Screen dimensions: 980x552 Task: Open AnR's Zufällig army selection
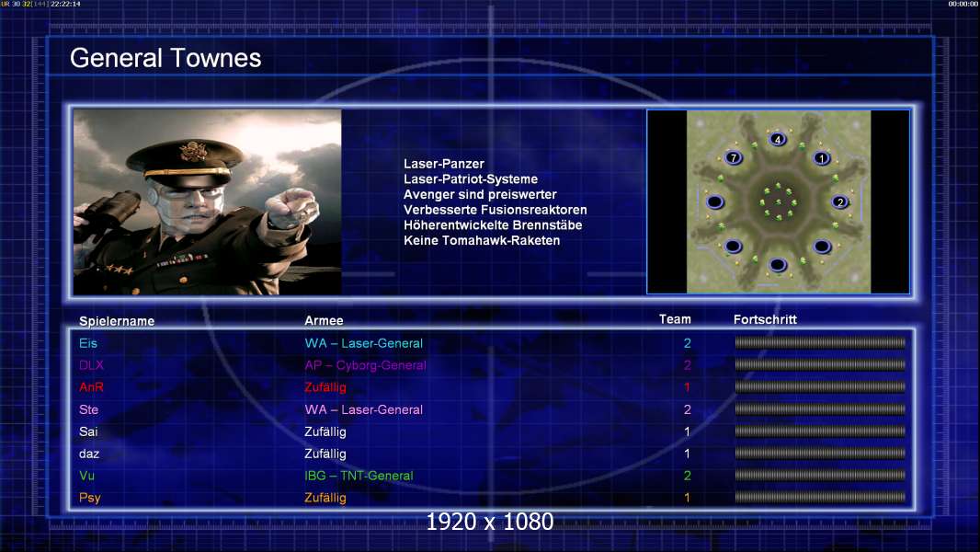[325, 387]
